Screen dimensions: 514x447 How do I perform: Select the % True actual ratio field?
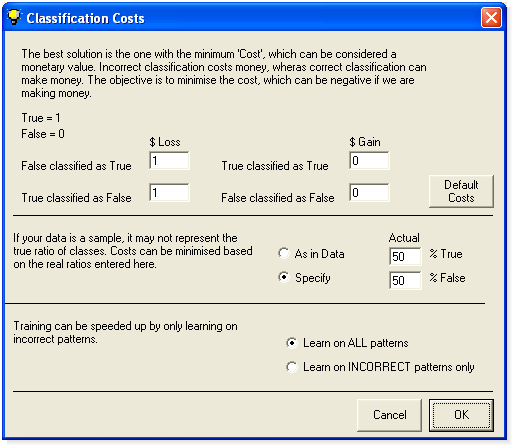tap(405, 256)
